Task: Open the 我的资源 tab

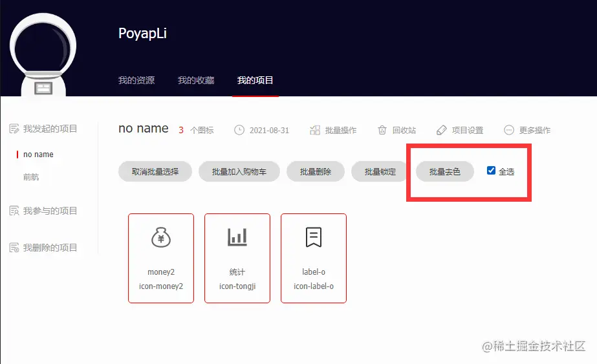Action: 136,80
